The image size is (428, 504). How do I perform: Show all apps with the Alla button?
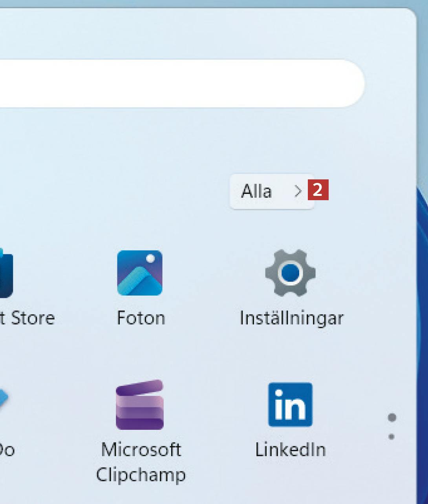[257, 192]
